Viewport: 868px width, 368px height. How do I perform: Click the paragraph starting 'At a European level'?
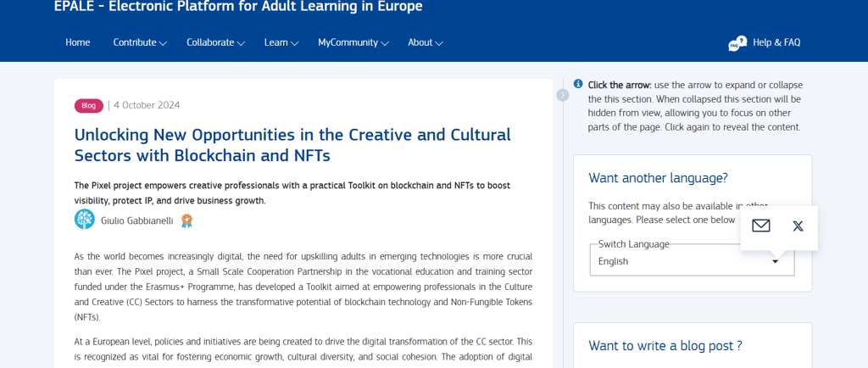click(303, 349)
